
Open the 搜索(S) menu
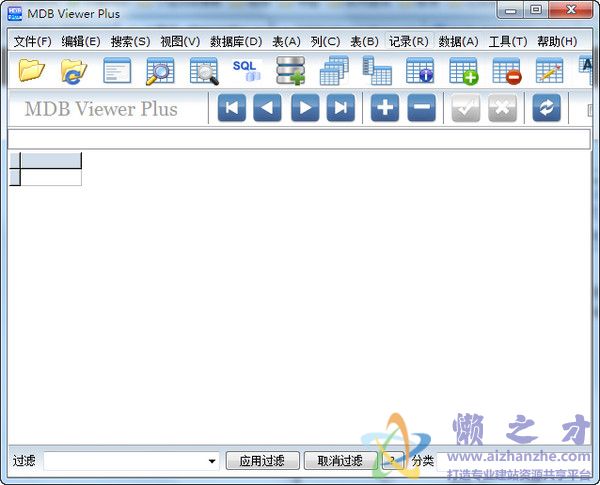pyautogui.click(x=130, y=41)
